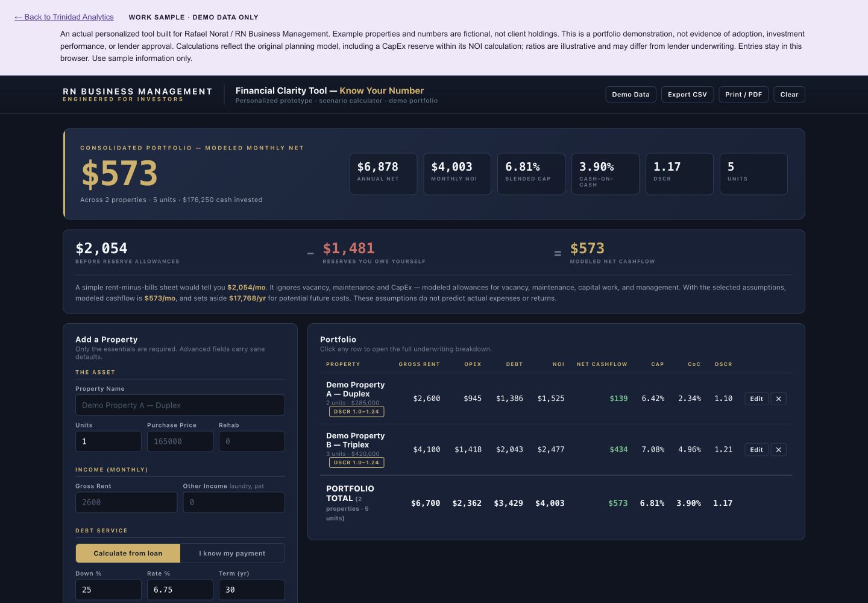Click the NET CASHFLOW column header
This screenshot has width=868, height=603.
(602, 364)
